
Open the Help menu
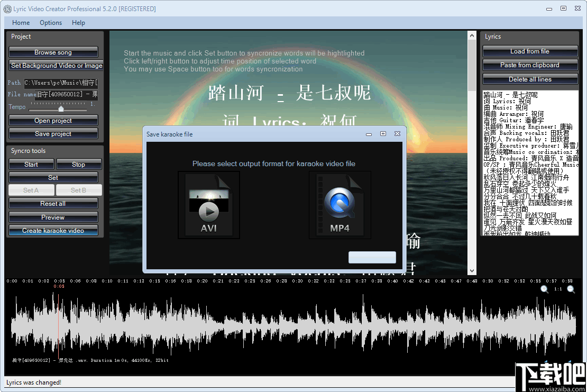pos(78,22)
